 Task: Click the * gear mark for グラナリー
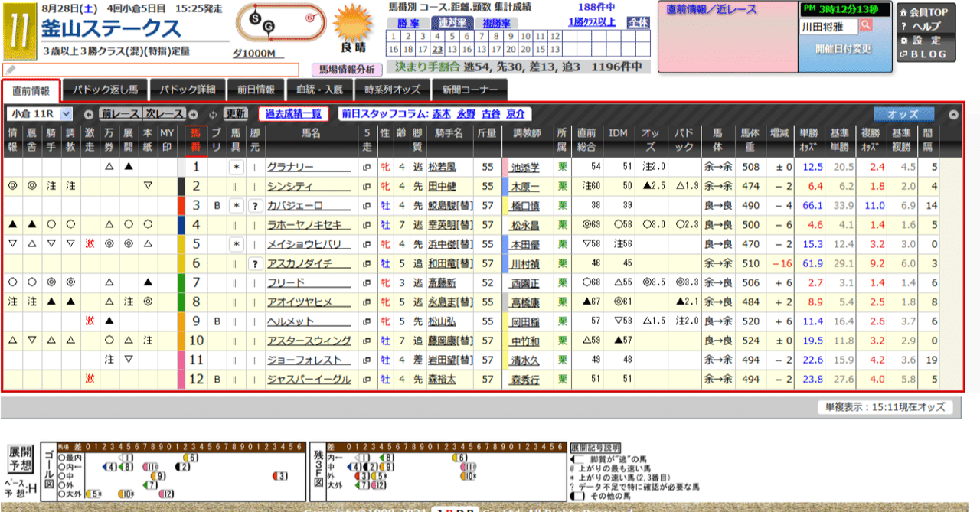pyautogui.click(x=236, y=166)
